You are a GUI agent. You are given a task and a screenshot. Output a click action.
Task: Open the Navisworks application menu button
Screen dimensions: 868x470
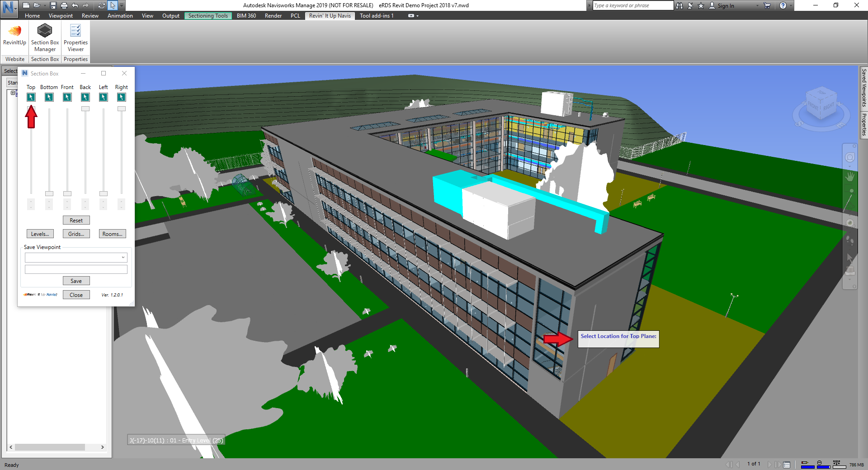(9, 8)
